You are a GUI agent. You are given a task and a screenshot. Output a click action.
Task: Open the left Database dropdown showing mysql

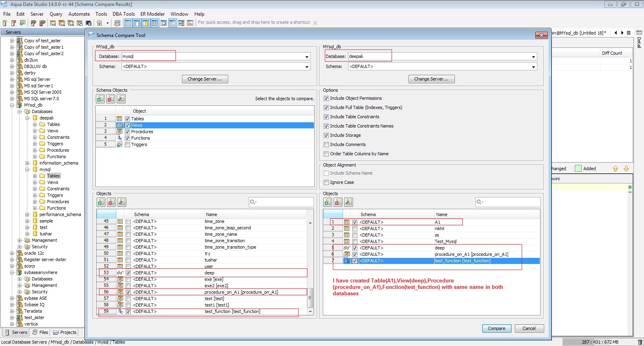pyautogui.click(x=307, y=57)
